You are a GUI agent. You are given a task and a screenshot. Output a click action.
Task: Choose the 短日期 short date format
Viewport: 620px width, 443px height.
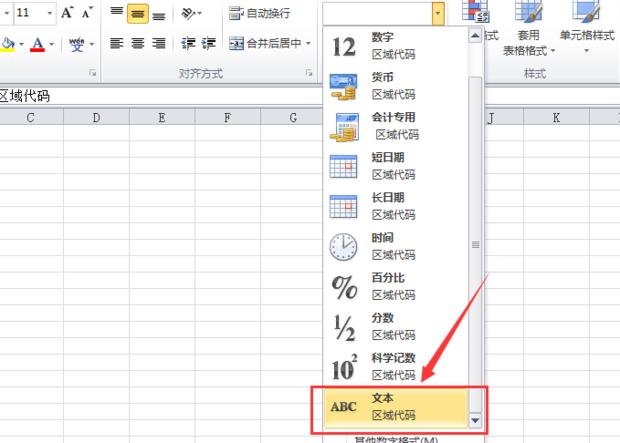pyautogui.click(x=395, y=166)
